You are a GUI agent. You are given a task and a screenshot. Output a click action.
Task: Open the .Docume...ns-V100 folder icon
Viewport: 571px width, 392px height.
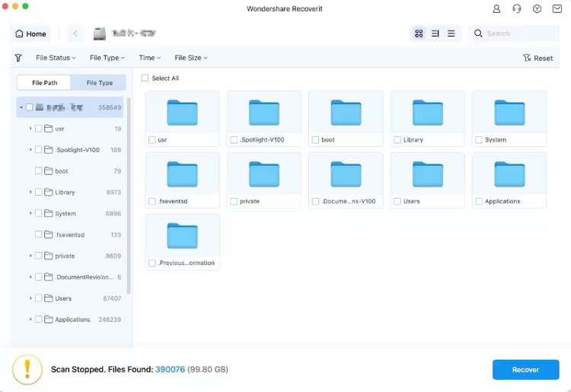point(346,174)
